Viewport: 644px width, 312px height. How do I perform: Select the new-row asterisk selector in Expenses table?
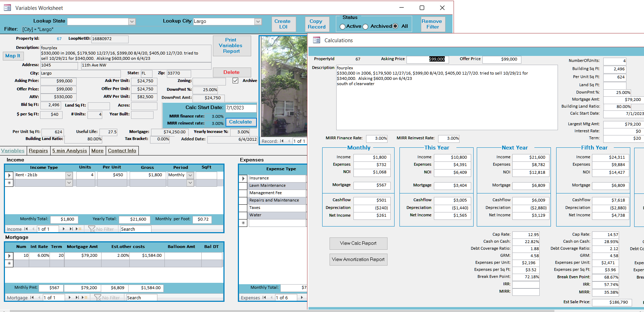point(243,223)
